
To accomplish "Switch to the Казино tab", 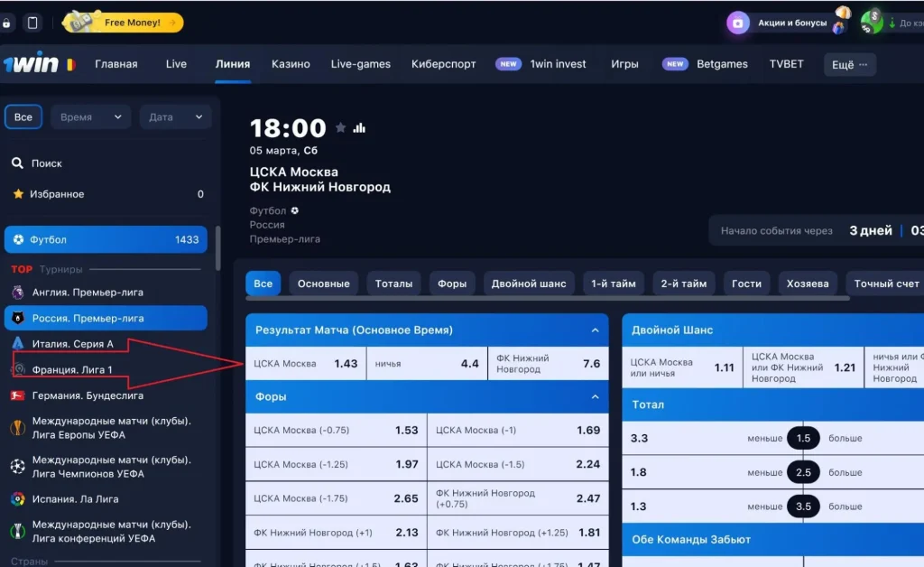I will (x=291, y=64).
